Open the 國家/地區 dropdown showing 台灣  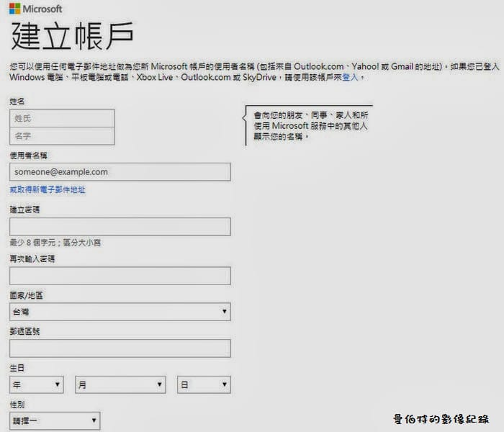pos(120,312)
